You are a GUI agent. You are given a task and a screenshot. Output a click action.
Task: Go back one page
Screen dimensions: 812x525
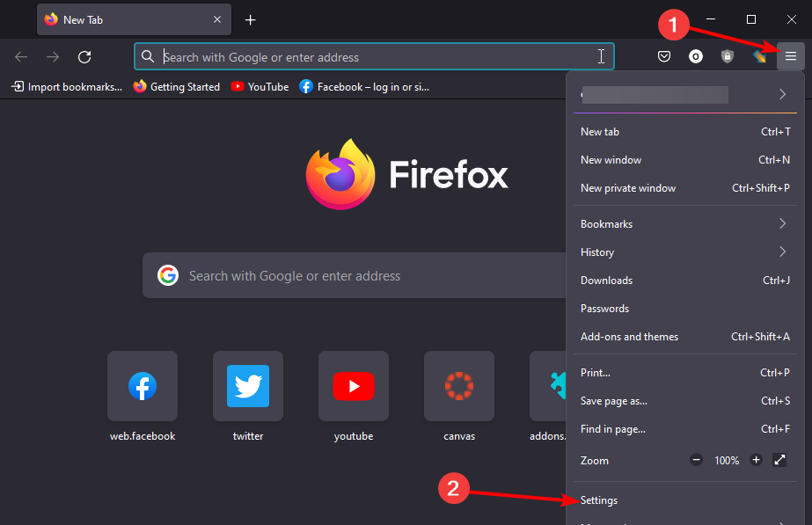pyautogui.click(x=21, y=57)
